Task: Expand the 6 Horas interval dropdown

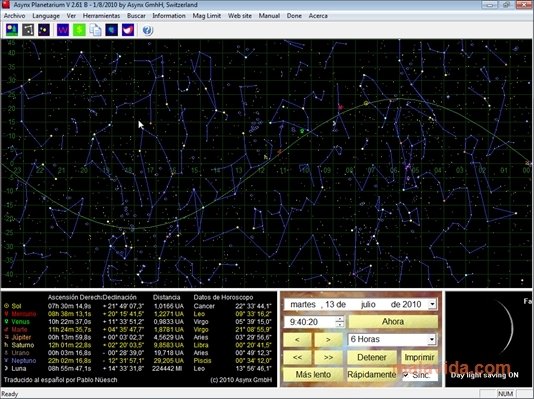Action: click(432, 339)
